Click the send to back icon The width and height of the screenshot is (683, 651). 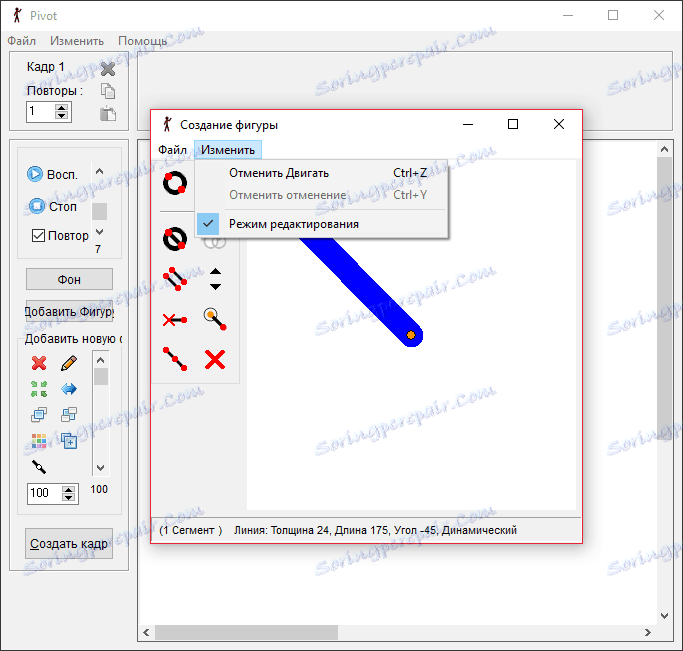(69, 415)
